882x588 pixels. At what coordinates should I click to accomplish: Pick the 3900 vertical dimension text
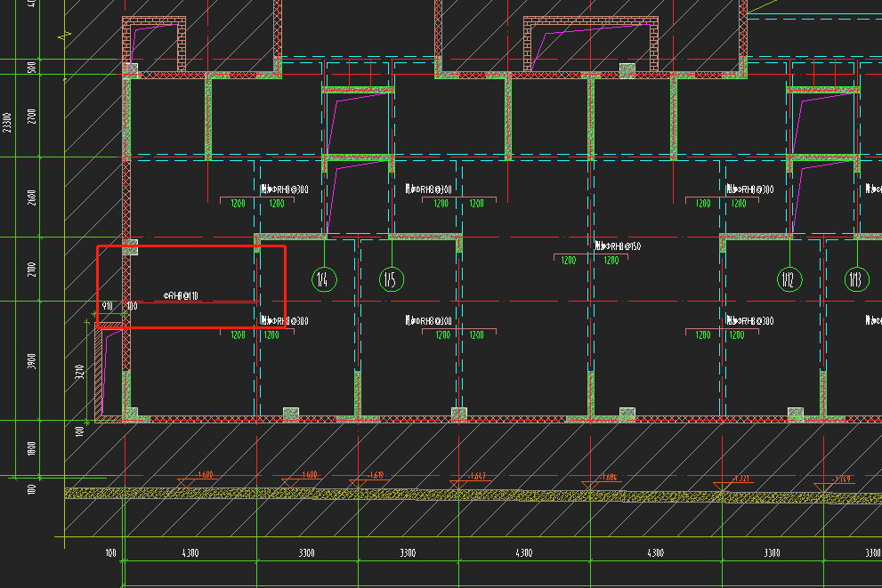[x=32, y=361]
